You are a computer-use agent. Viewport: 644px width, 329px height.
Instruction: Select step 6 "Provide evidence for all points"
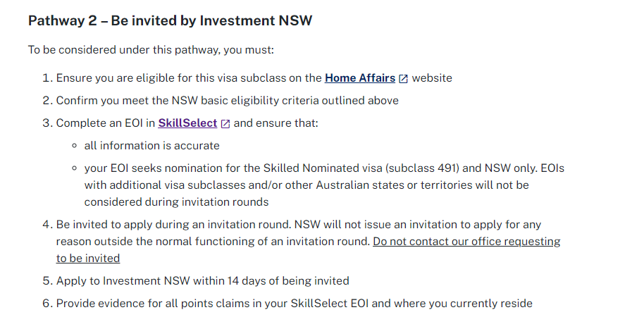click(294, 304)
